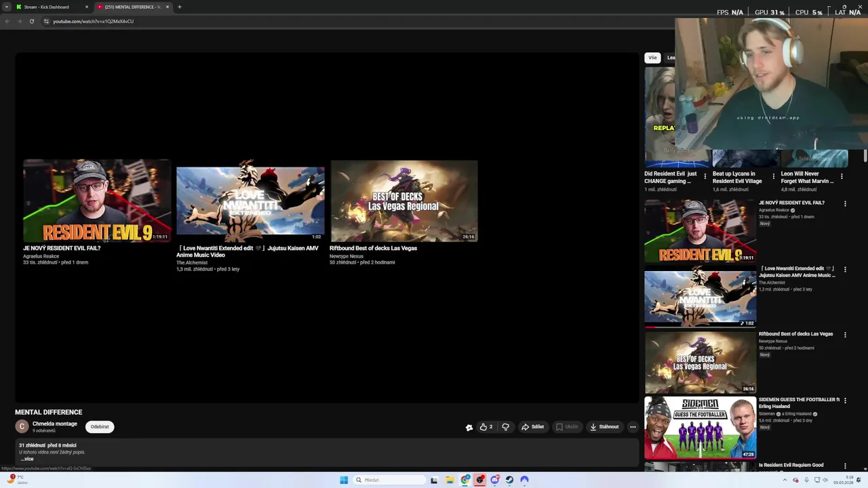Open the browser tab search dropdown arrow
The width and height of the screenshot is (868, 488).
tap(7, 7)
